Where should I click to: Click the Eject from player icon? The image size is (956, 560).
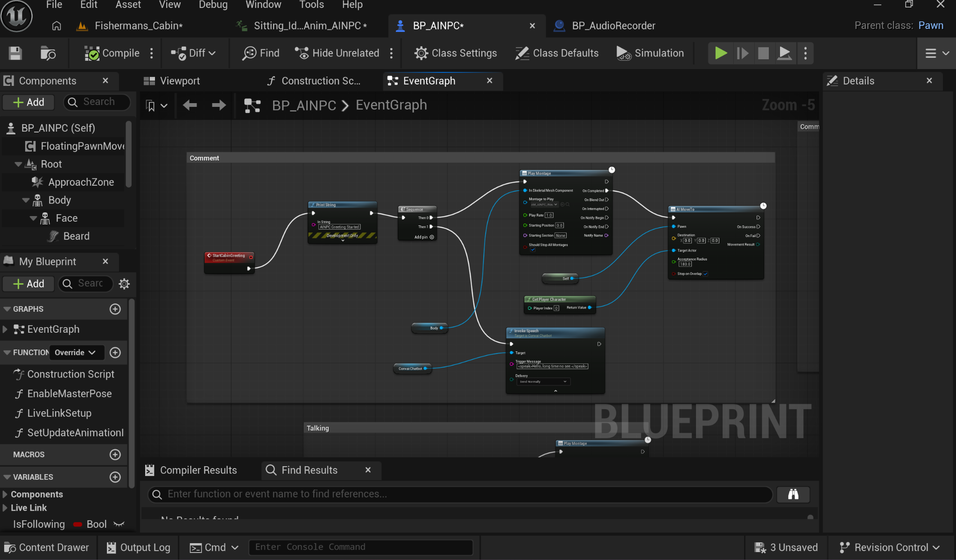(x=785, y=53)
